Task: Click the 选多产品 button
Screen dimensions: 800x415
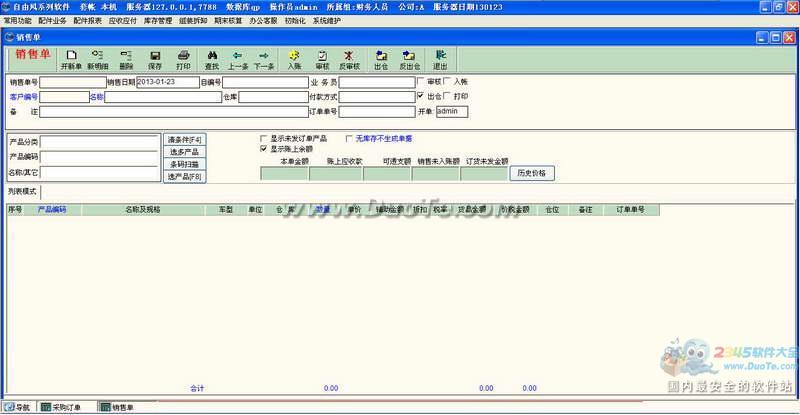Action: pos(185,152)
